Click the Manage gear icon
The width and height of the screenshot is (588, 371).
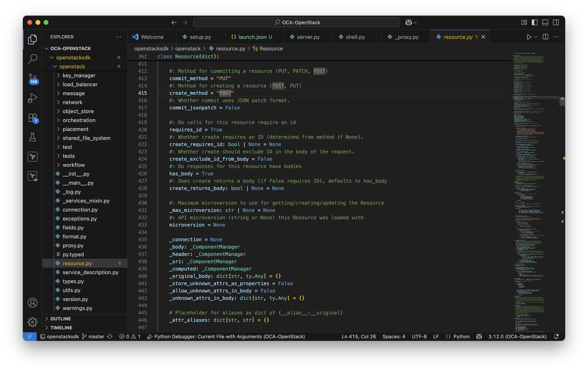[x=33, y=322]
